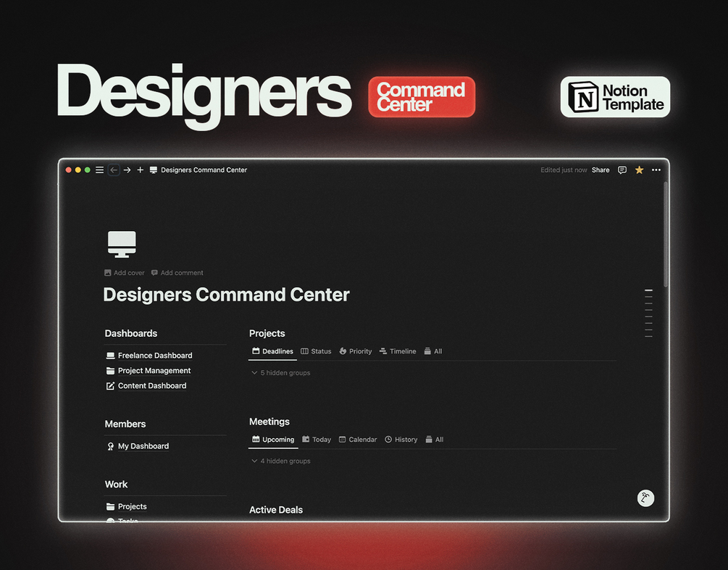
Task: Switch to the All tab in Projects
Action: [x=433, y=351]
